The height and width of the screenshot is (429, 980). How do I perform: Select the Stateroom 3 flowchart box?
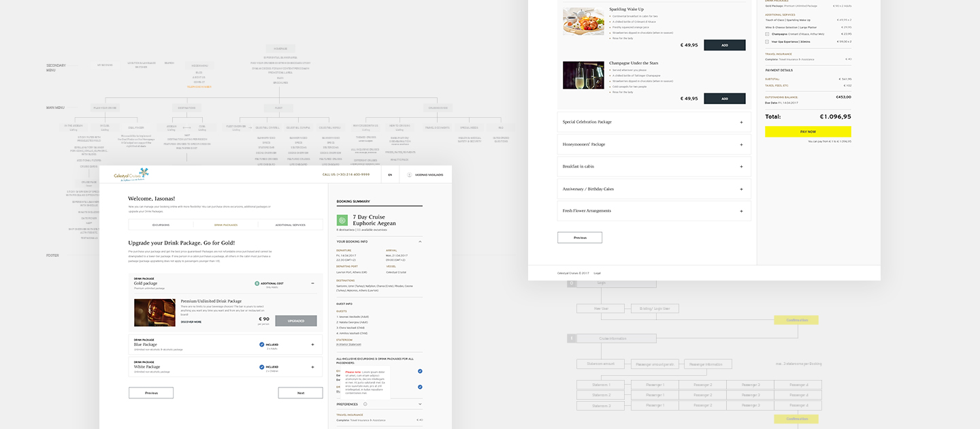click(601, 406)
